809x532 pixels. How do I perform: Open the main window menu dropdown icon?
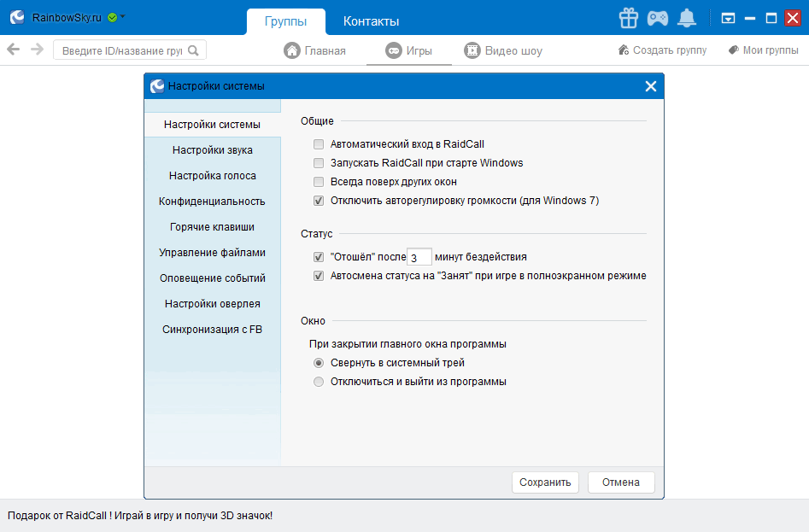(728, 19)
